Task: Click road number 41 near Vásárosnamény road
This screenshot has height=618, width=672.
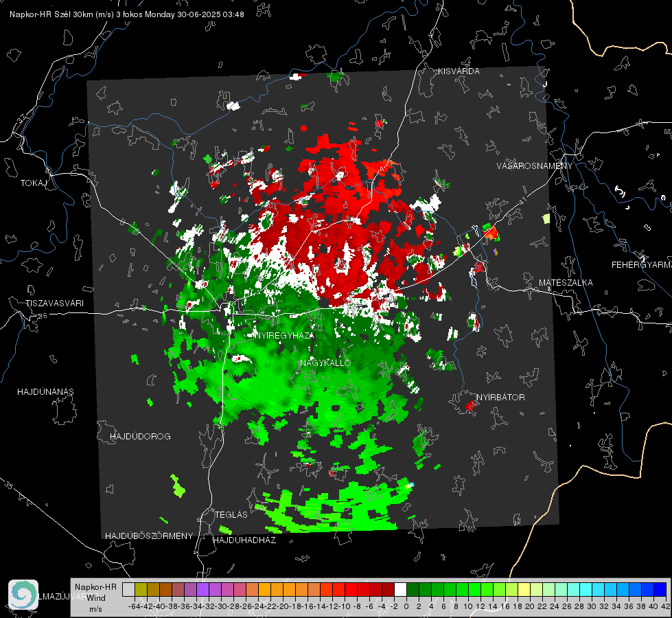Action: click(522, 200)
